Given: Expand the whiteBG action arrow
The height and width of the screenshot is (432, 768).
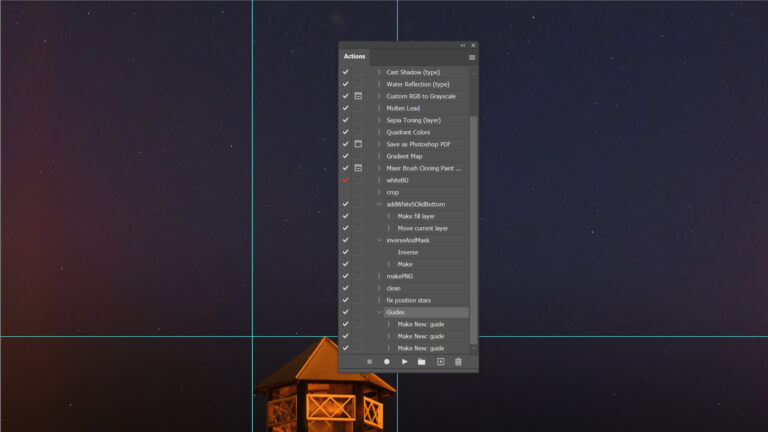Looking at the screenshot, I should coord(379,180).
